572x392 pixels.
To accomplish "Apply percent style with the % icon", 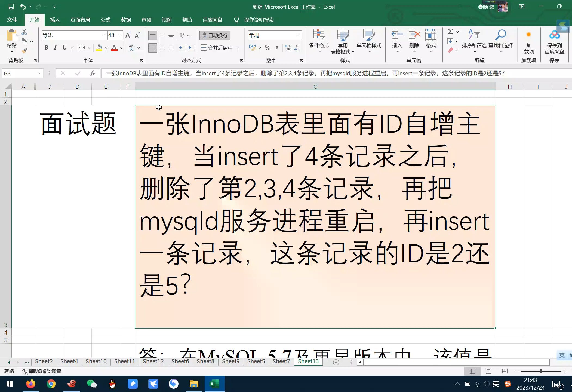I will [x=268, y=48].
